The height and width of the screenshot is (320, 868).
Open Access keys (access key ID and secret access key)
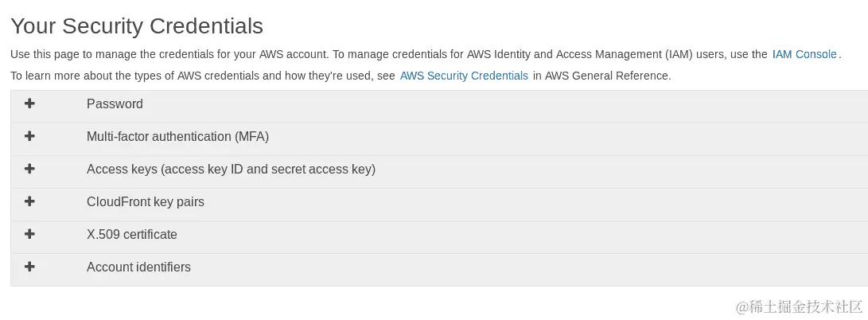pyautogui.click(x=231, y=170)
